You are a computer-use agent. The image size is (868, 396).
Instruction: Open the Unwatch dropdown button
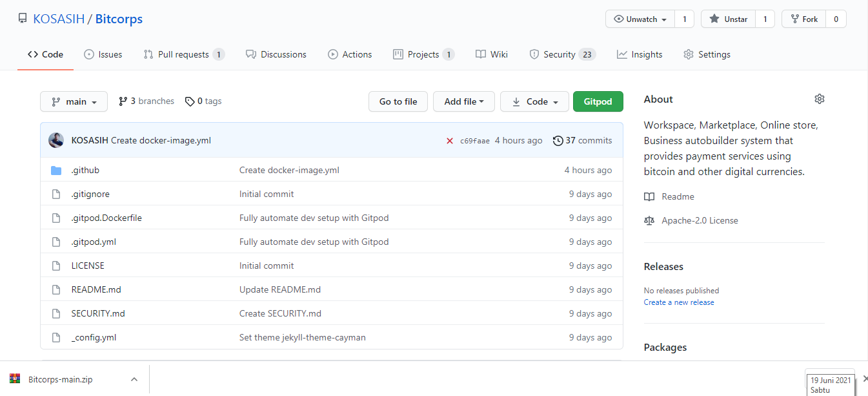[640, 19]
